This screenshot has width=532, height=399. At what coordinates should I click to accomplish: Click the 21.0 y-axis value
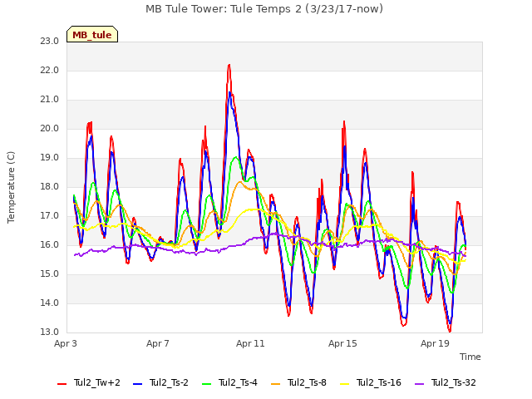[x=50, y=100]
